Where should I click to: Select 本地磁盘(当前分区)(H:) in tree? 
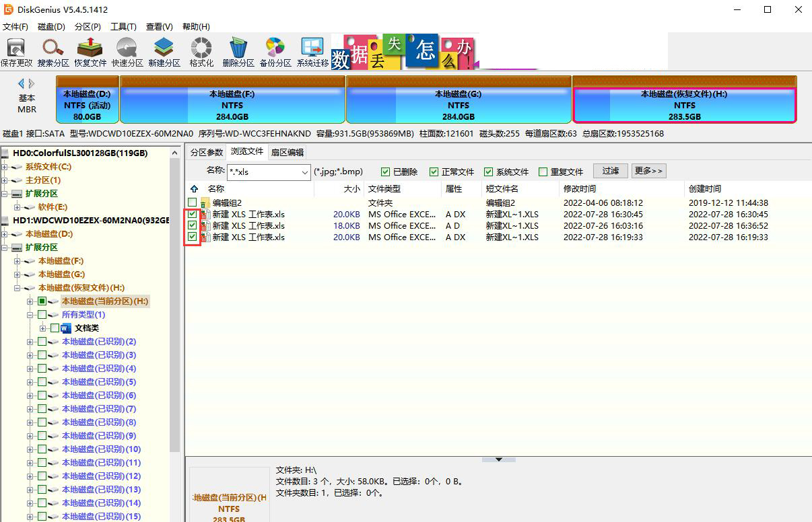105,301
